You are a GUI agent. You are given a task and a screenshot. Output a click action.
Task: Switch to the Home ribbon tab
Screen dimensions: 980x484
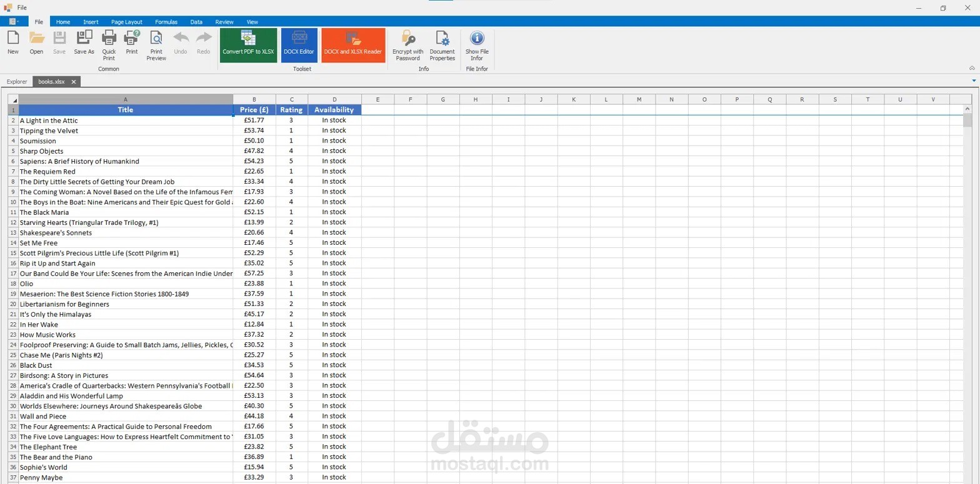[63, 22]
